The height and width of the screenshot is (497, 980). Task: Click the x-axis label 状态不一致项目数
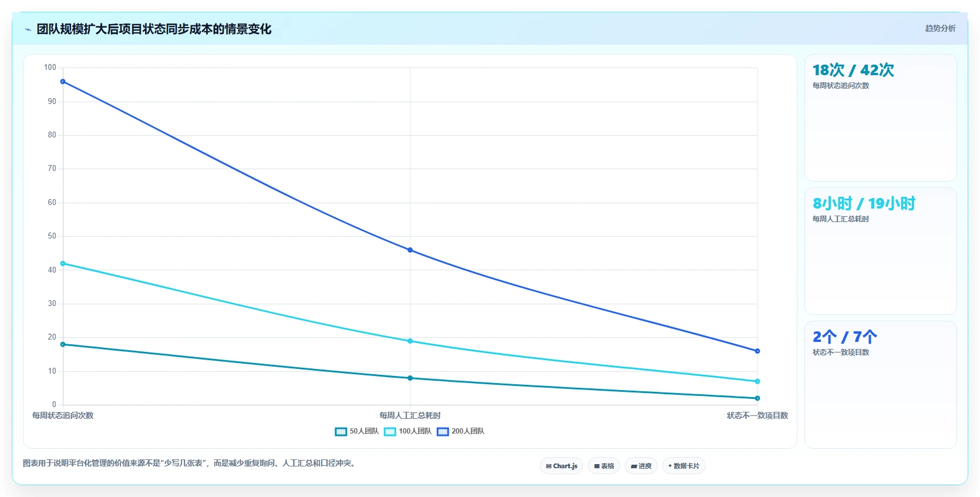757,415
